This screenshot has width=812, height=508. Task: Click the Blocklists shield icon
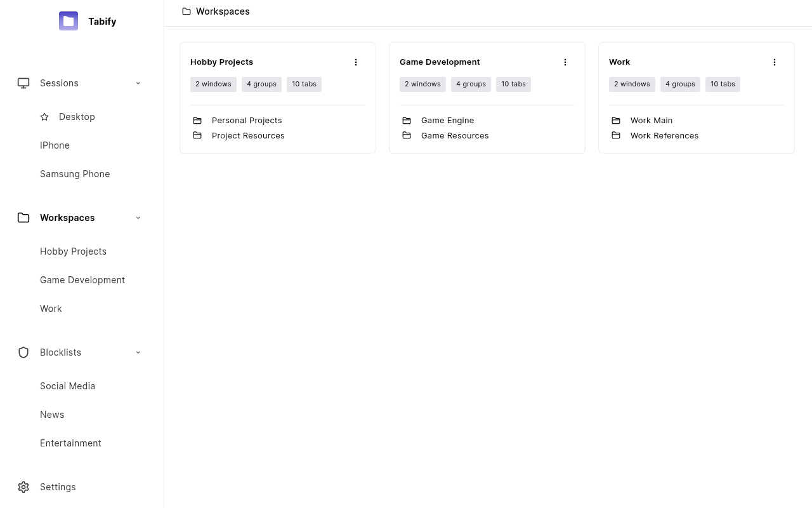23,352
